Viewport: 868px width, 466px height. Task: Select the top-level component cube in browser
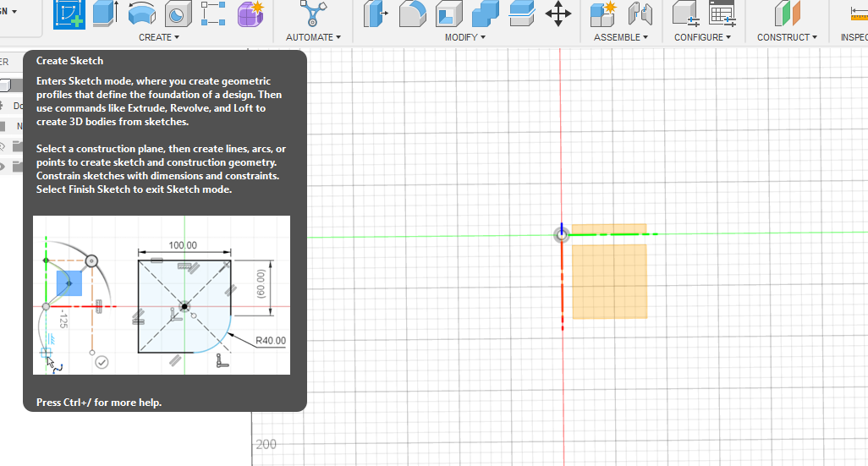(5, 85)
